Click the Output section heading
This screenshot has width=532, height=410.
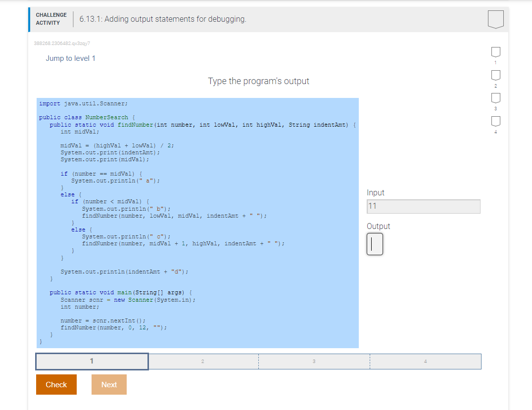[379, 226]
